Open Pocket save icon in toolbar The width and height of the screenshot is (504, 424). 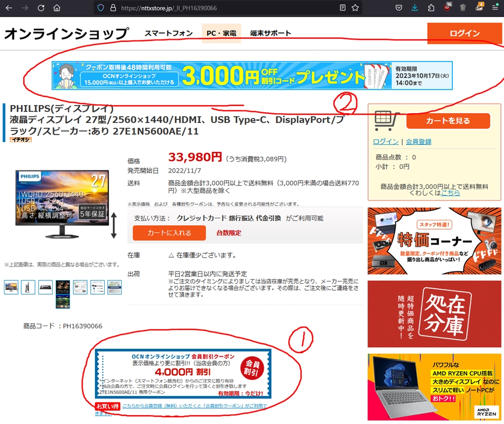tap(399, 8)
